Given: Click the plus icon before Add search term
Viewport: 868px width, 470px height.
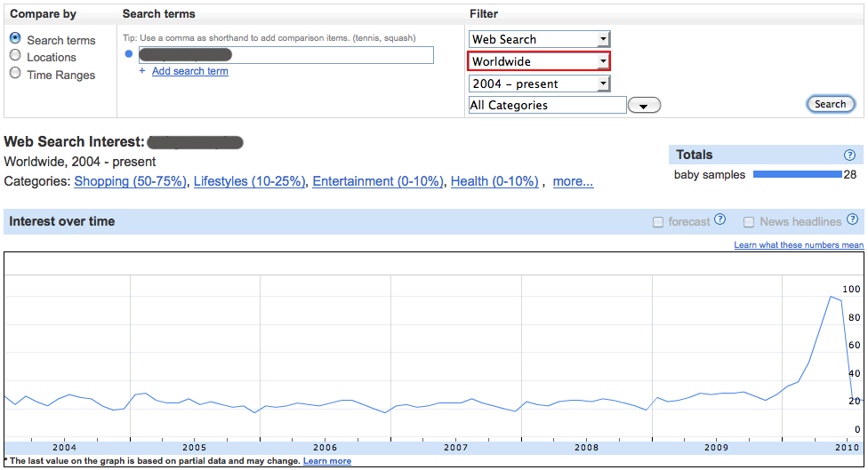Looking at the screenshot, I should coord(142,71).
